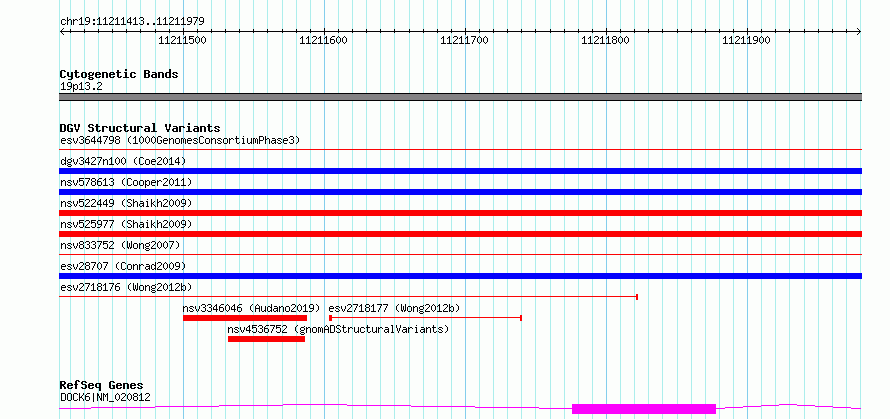Select the esv2718176 thin red line

(x=349, y=296)
